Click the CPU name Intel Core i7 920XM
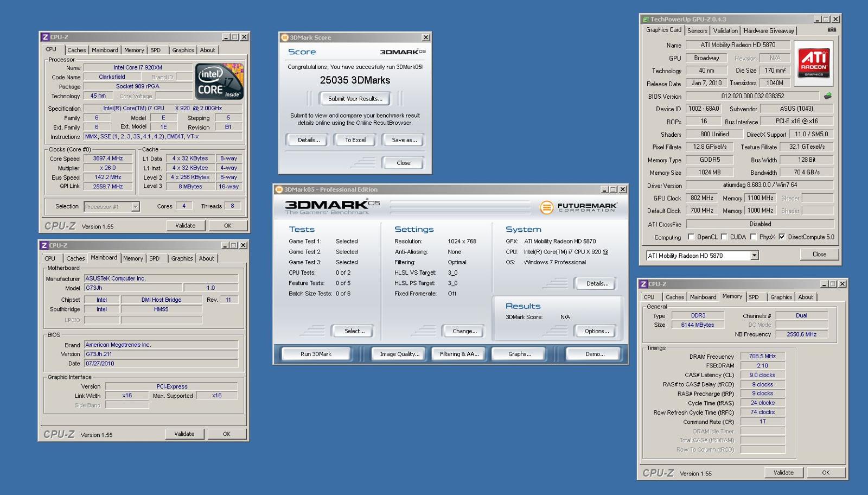This screenshot has height=495, width=868. coord(138,68)
